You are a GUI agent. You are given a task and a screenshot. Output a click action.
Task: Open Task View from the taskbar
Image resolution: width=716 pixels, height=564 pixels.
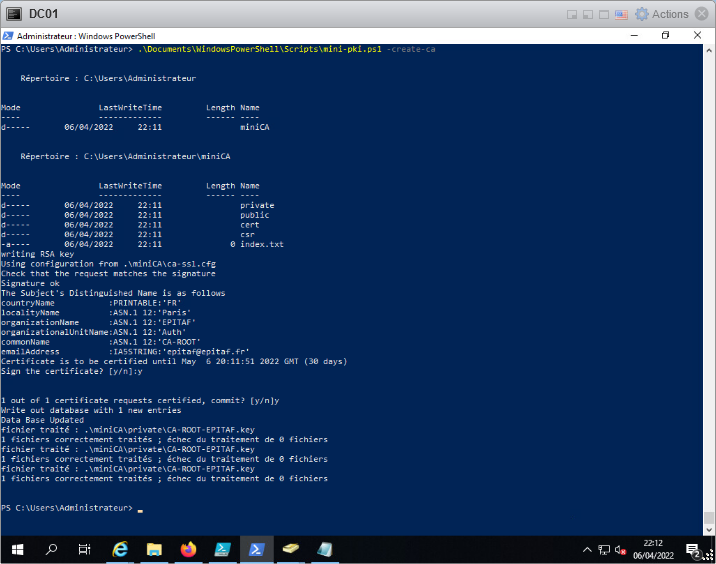(85, 549)
